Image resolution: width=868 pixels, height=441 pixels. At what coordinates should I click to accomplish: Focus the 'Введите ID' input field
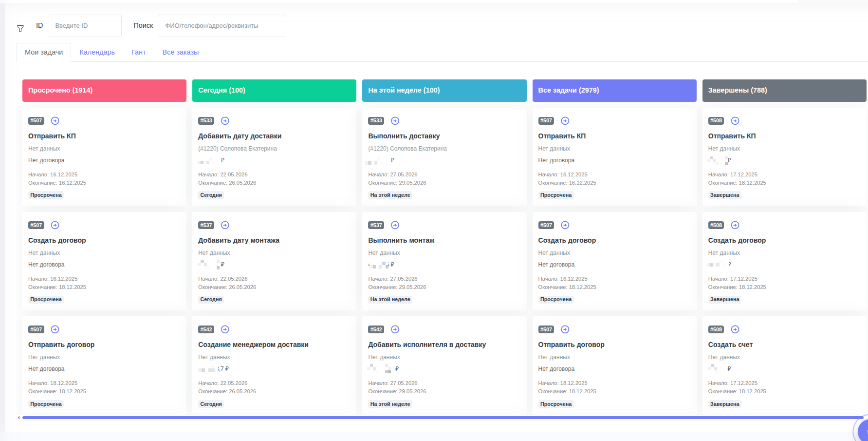[x=85, y=26]
